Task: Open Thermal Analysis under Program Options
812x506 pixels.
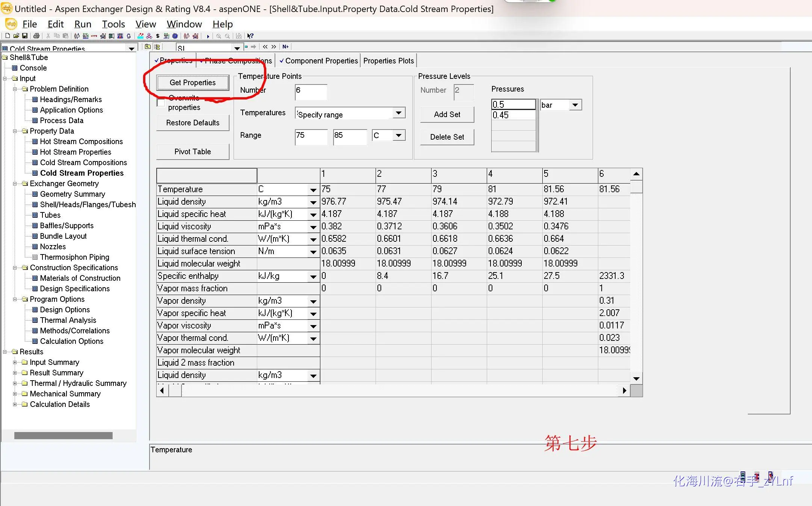Action: coord(68,320)
